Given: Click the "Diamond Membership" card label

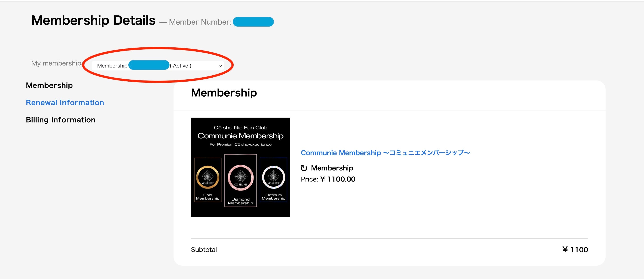Looking at the screenshot, I should [241, 201].
